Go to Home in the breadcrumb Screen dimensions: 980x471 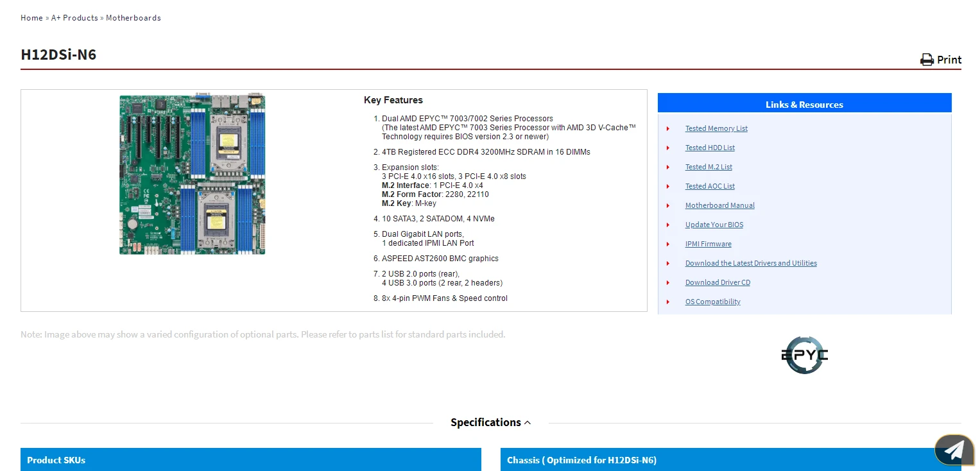[x=31, y=18]
